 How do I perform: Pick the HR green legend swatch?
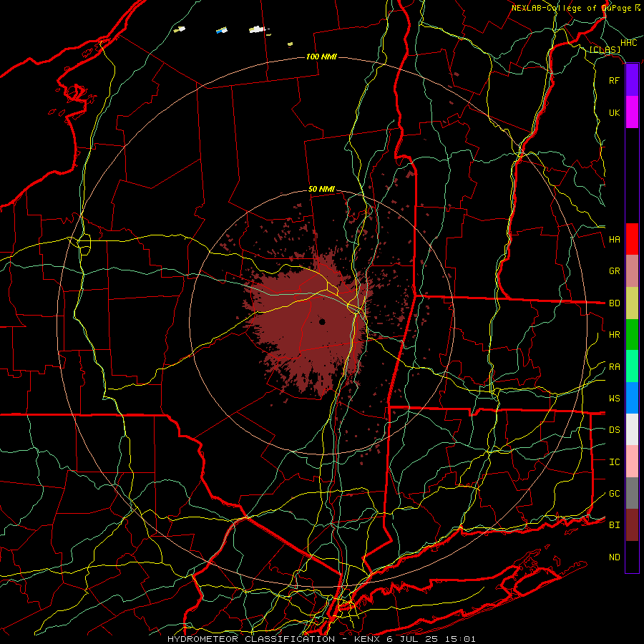[x=632, y=334]
